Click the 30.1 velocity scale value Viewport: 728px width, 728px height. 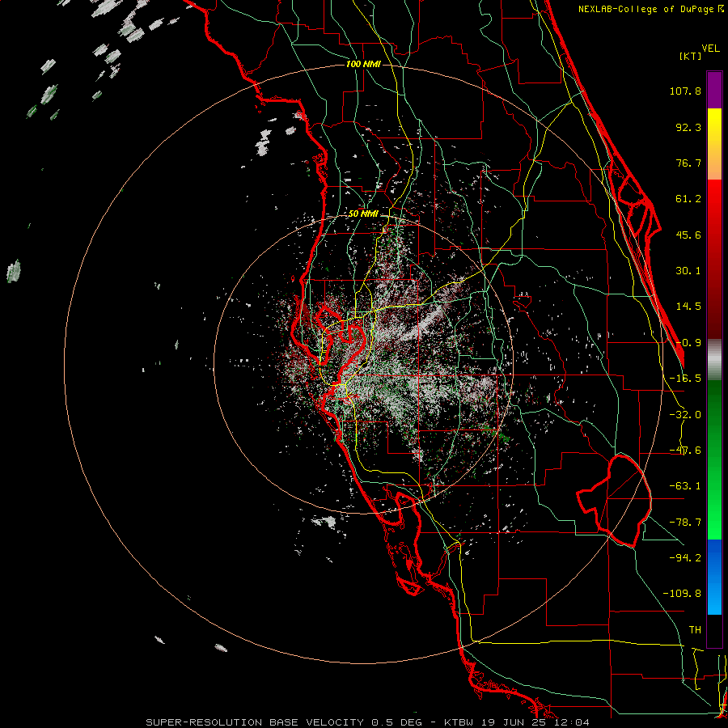[x=688, y=271]
